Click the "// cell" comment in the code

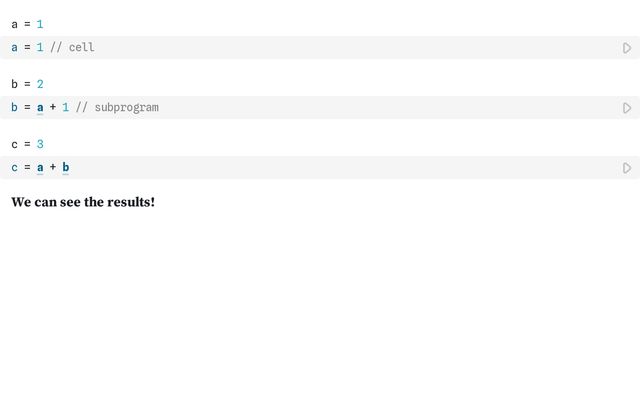[72, 48]
